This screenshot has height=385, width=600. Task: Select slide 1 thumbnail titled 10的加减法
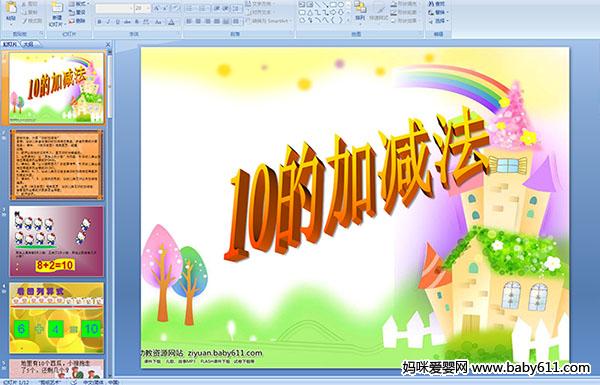point(57,88)
